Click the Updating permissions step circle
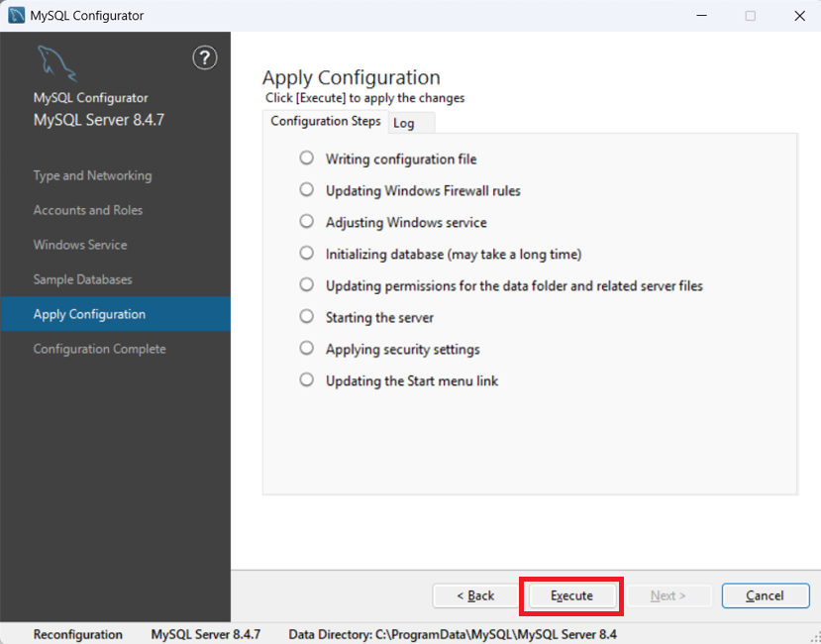Screen dimensions: 821x644 [x=307, y=285]
